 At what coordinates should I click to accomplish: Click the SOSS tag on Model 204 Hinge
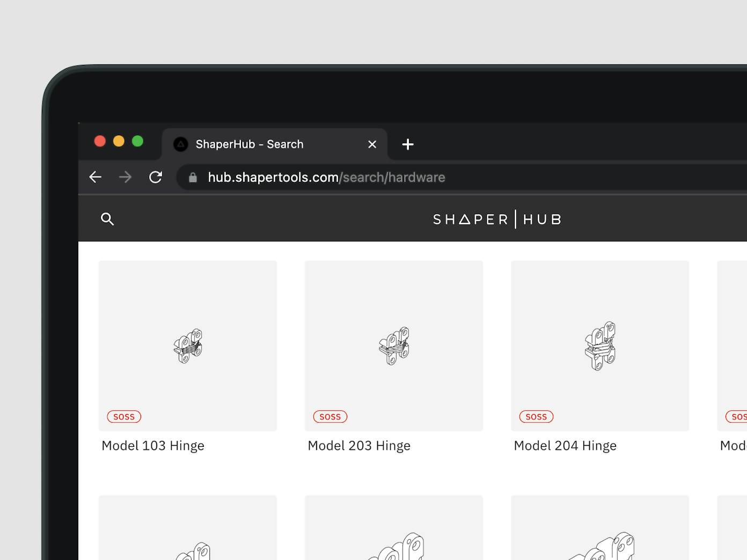click(536, 417)
